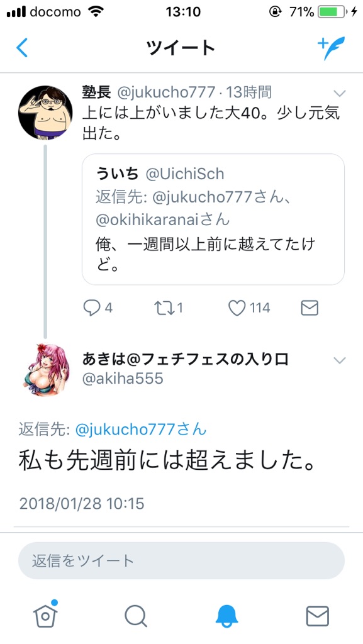363x644 pixels.
Task: Compose a new tweet with feather icon
Action: tap(331, 48)
